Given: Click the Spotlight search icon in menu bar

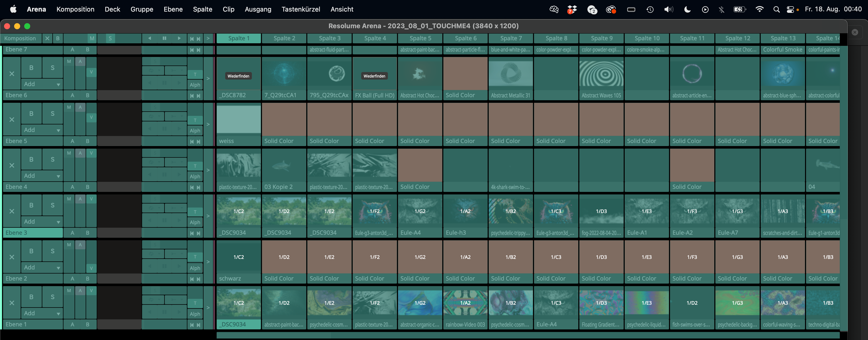Looking at the screenshot, I should (776, 9).
